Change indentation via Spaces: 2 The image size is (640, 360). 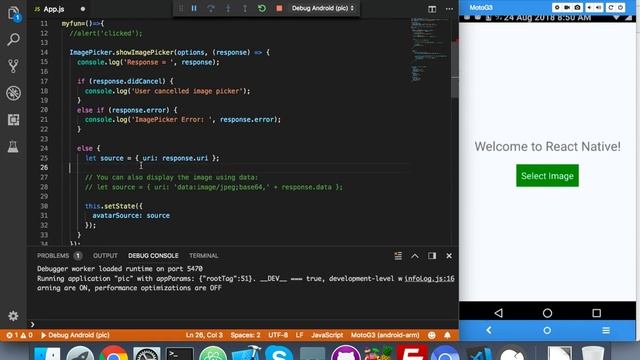coord(245,335)
